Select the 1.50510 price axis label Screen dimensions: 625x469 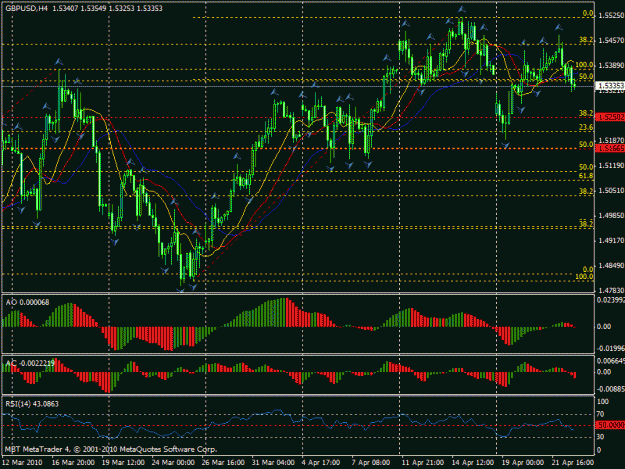click(611, 190)
